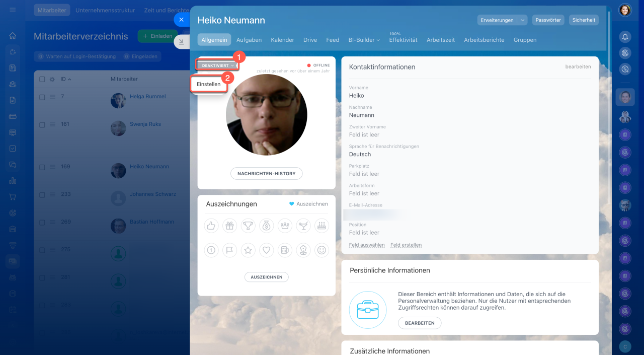
Task: Open the tasks checkmark icon in left sidebar
Action: tap(13, 149)
